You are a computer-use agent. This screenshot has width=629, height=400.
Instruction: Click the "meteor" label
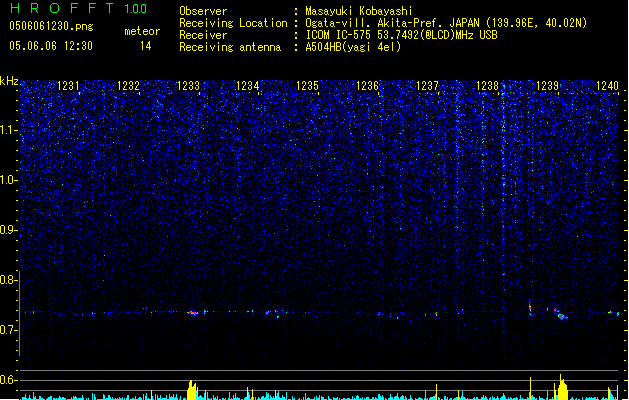tap(142, 31)
